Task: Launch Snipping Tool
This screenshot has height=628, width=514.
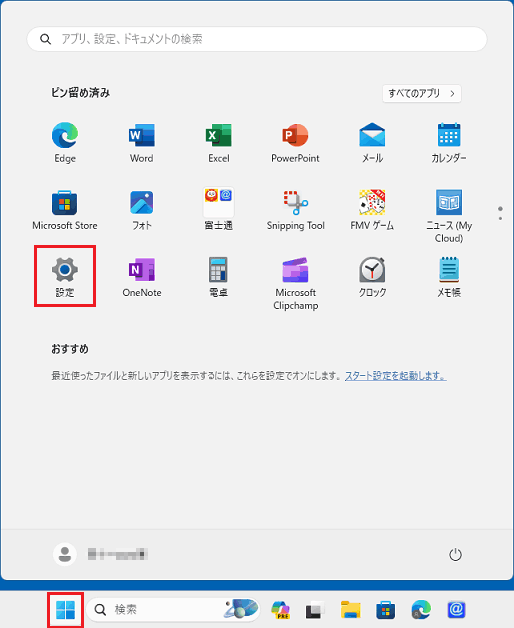Action: point(295,210)
